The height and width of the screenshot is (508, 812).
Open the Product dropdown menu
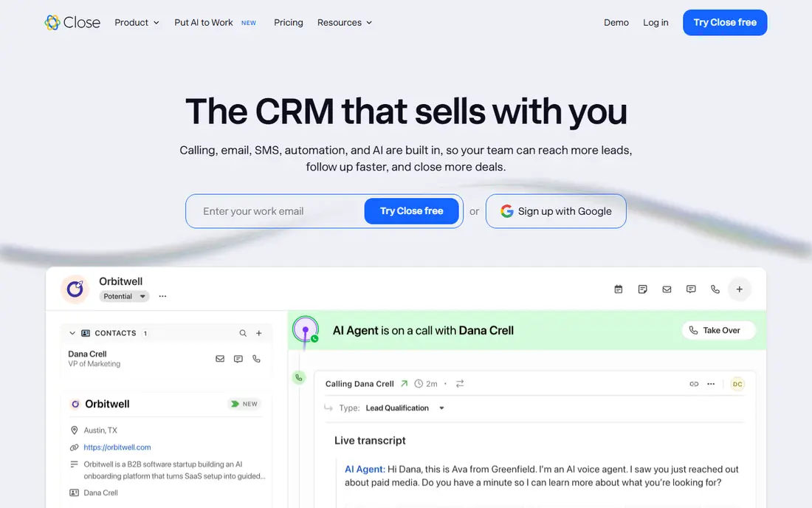click(137, 22)
